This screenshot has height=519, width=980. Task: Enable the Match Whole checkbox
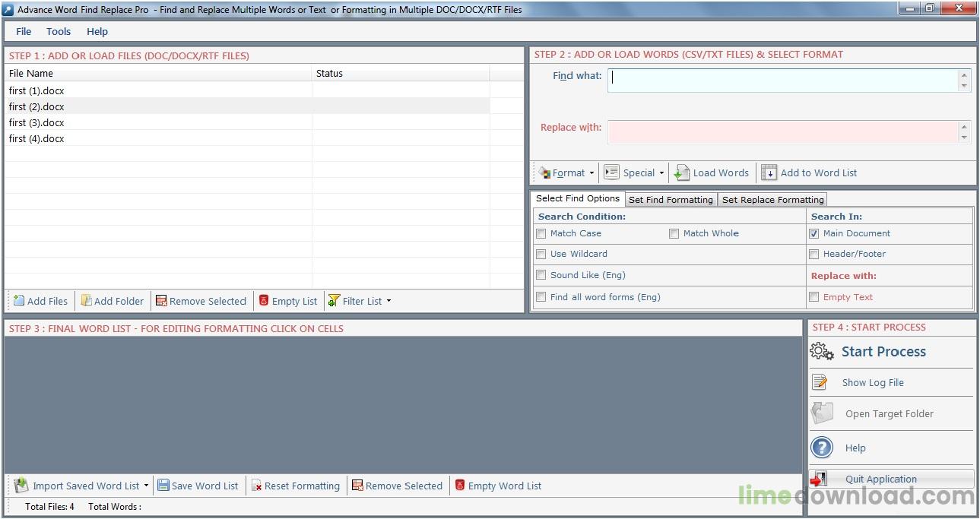(674, 233)
